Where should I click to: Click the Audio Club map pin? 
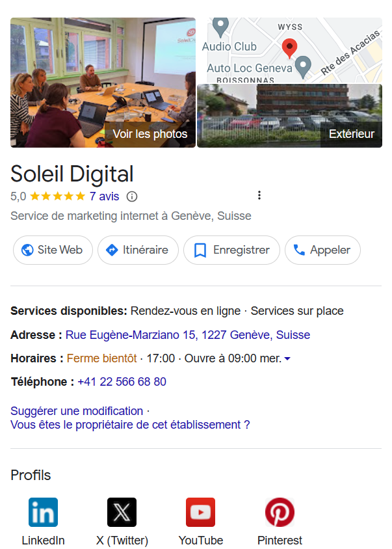[221, 27]
